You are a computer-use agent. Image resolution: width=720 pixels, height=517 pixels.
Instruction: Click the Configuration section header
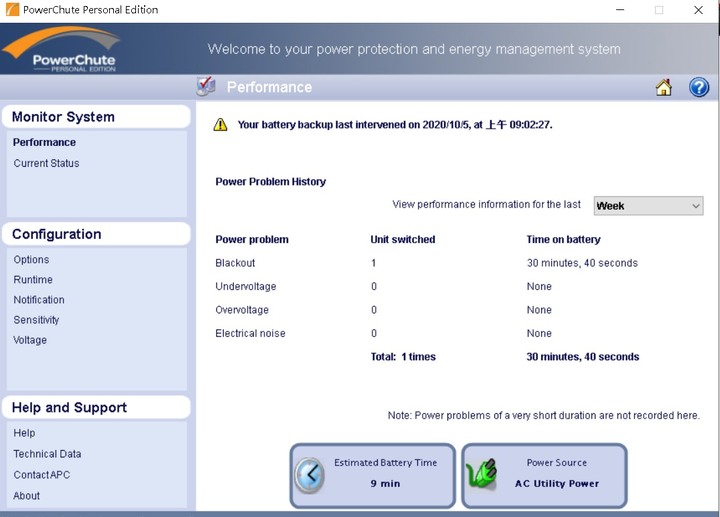point(96,234)
